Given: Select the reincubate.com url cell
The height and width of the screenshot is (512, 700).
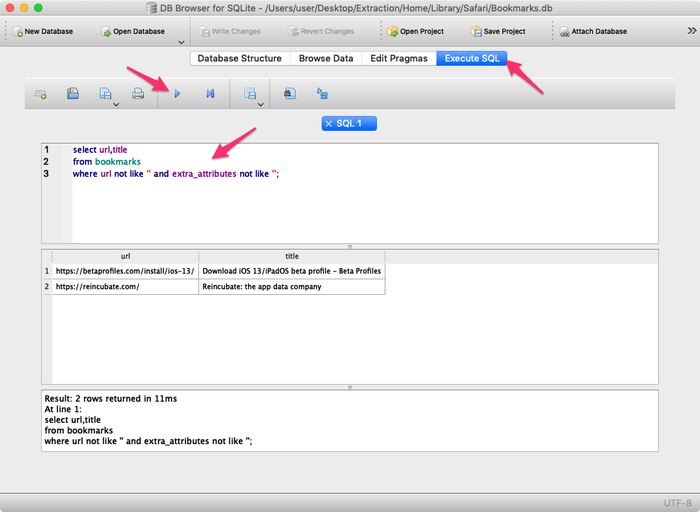Looking at the screenshot, I should click(x=125, y=287).
